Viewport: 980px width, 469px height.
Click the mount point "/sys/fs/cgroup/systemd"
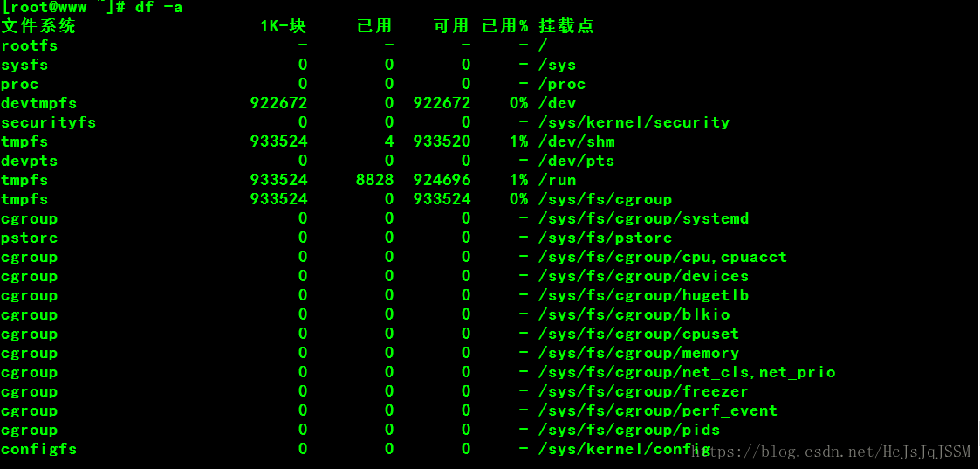pyautogui.click(x=643, y=219)
